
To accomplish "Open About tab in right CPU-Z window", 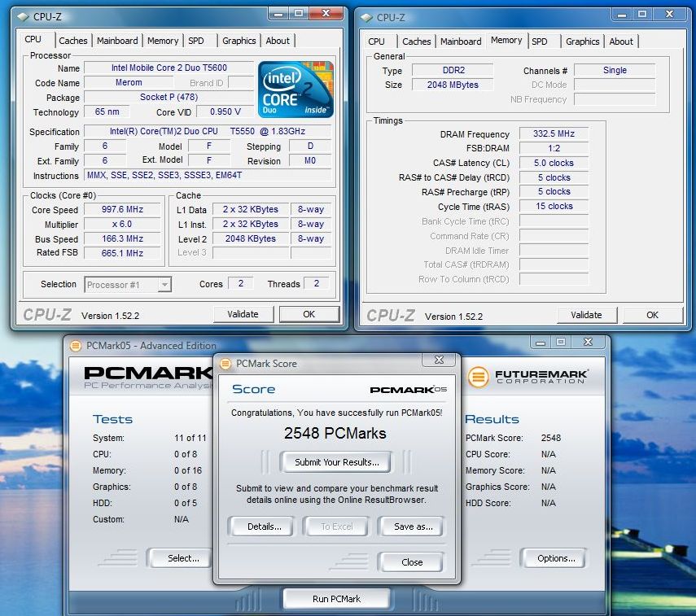I will click(x=621, y=42).
